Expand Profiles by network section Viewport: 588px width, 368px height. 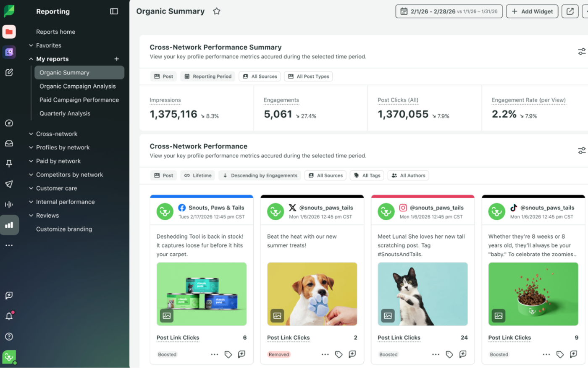tap(59, 147)
